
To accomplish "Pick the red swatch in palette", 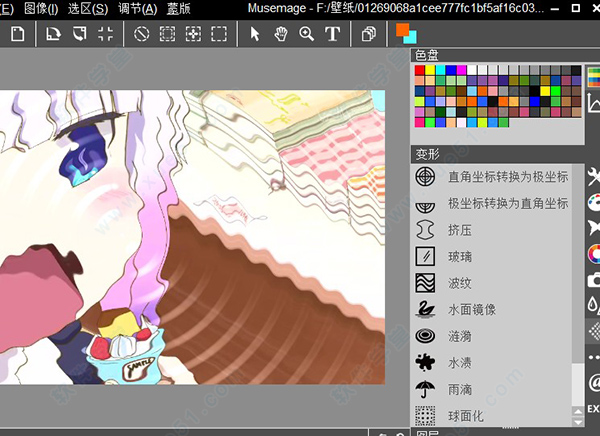I will click(419, 72).
